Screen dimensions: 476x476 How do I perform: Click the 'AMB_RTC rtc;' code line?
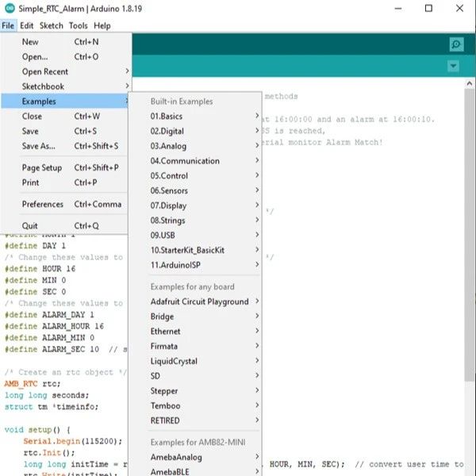click(33, 384)
